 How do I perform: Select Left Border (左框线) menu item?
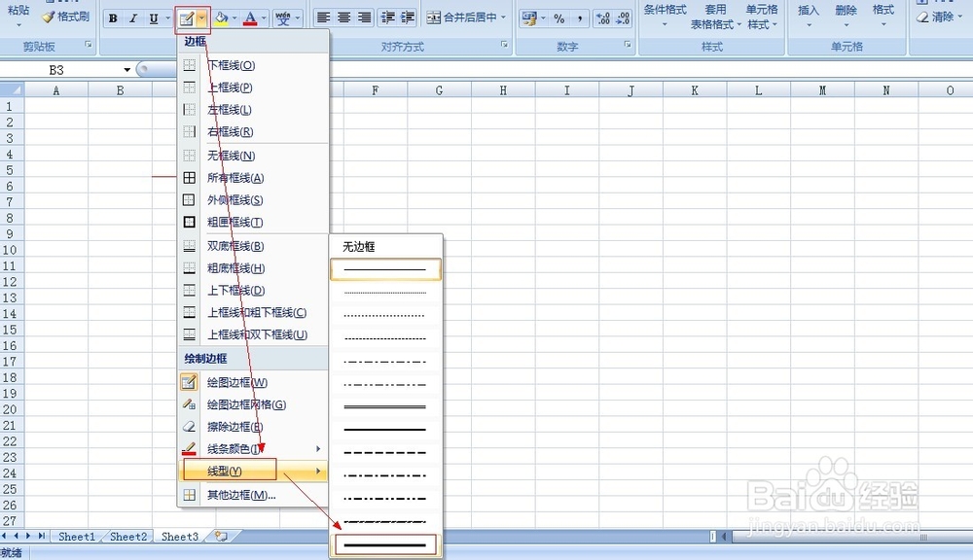coord(253,110)
